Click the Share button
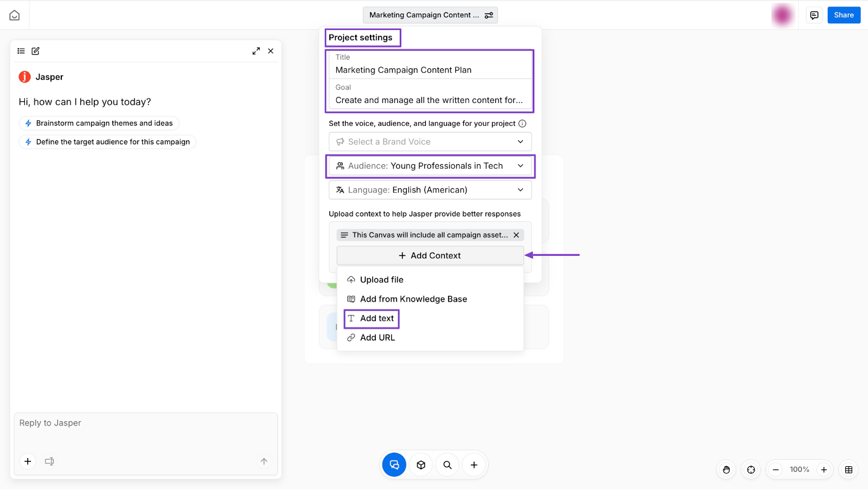Screen dimensions: 868x489 point(844,15)
